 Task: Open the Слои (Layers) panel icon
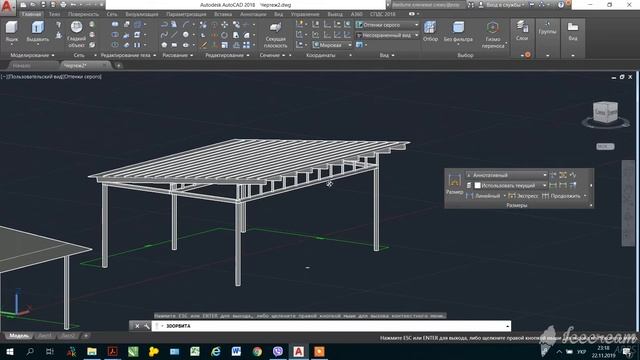(522, 27)
